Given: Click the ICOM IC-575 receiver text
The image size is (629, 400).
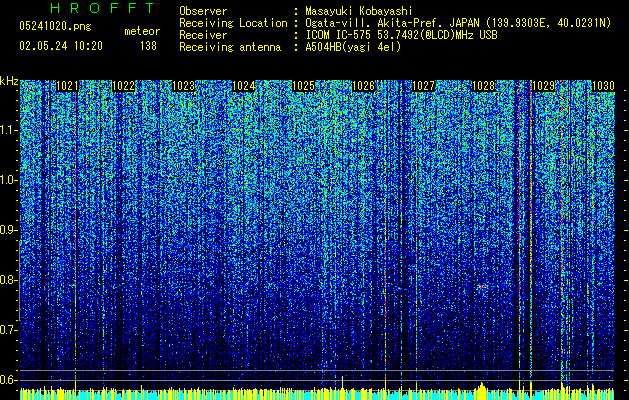Looking at the screenshot, I should point(401,35).
